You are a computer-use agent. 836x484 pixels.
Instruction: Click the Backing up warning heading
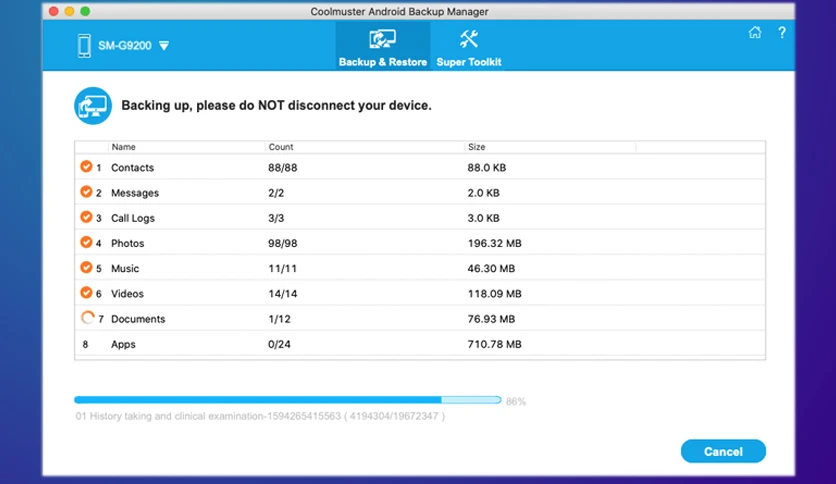tap(276, 106)
